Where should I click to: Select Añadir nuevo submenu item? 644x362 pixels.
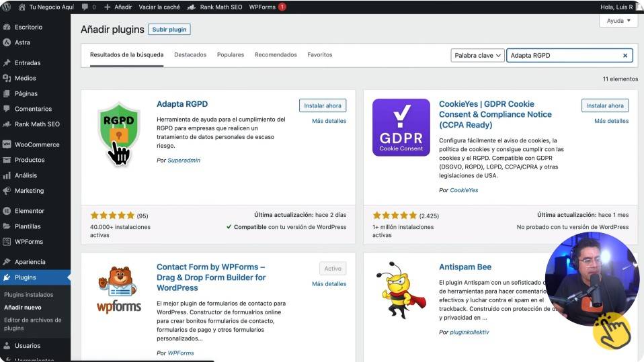coord(23,308)
